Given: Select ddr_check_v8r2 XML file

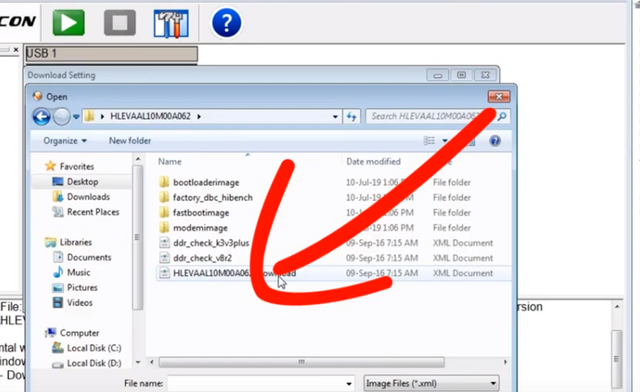Looking at the screenshot, I should 202,258.
